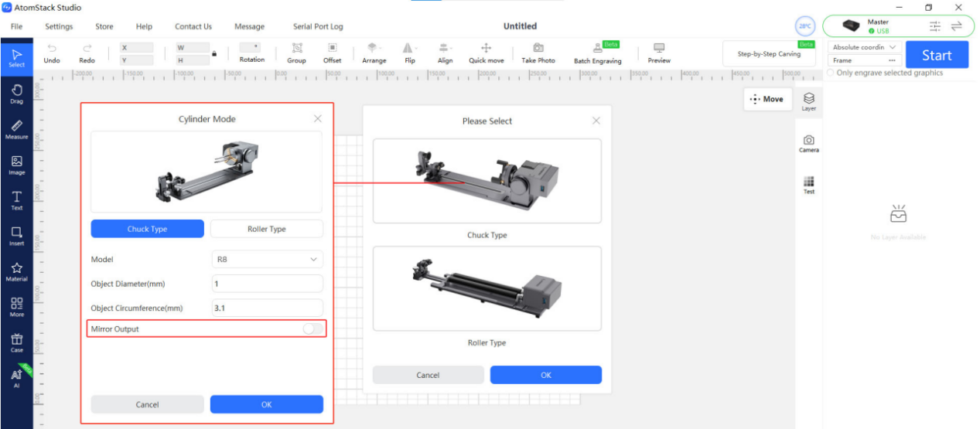Select the Chuck Type rotary thumbnail
980x429 pixels.
487,182
